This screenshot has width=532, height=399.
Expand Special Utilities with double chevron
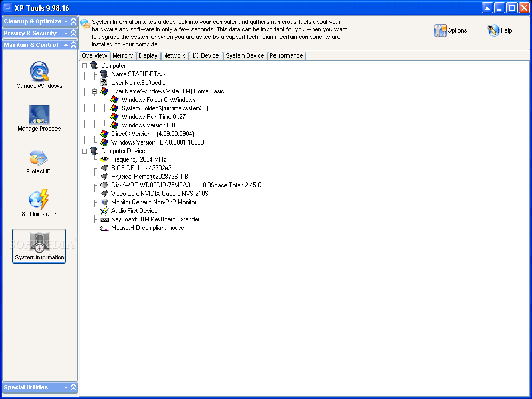[73, 387]
